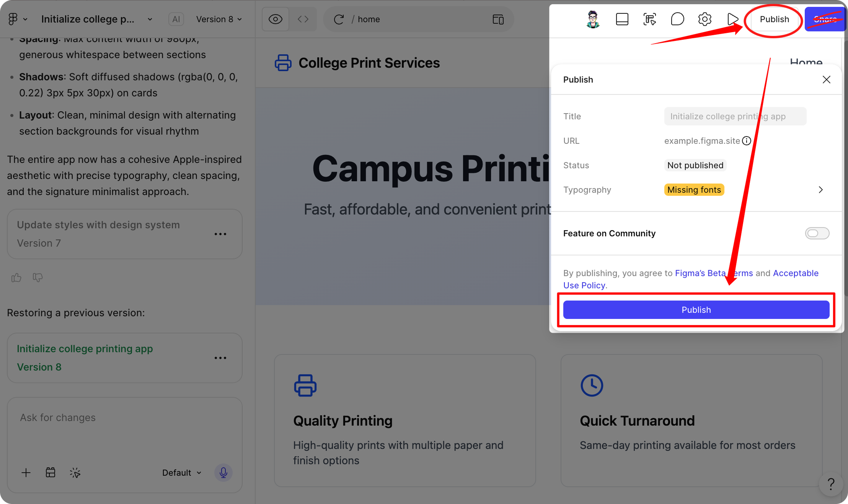Click the College Print Services printer logo

pos(283,63)
